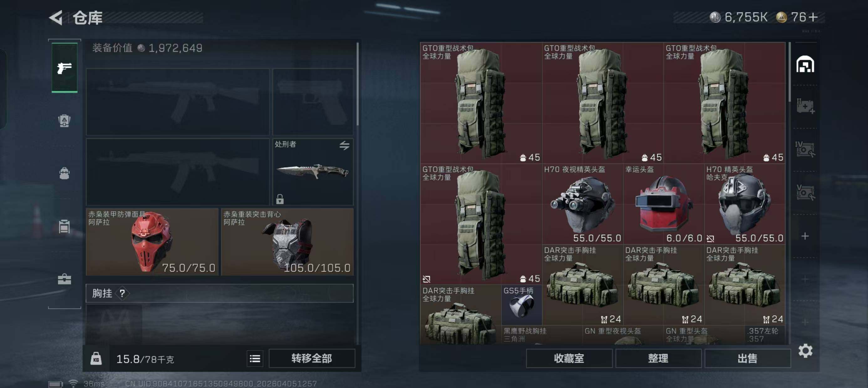Open the backpack category in left sidebar
This screenshot has height=388, width=868.
(65, 120)
